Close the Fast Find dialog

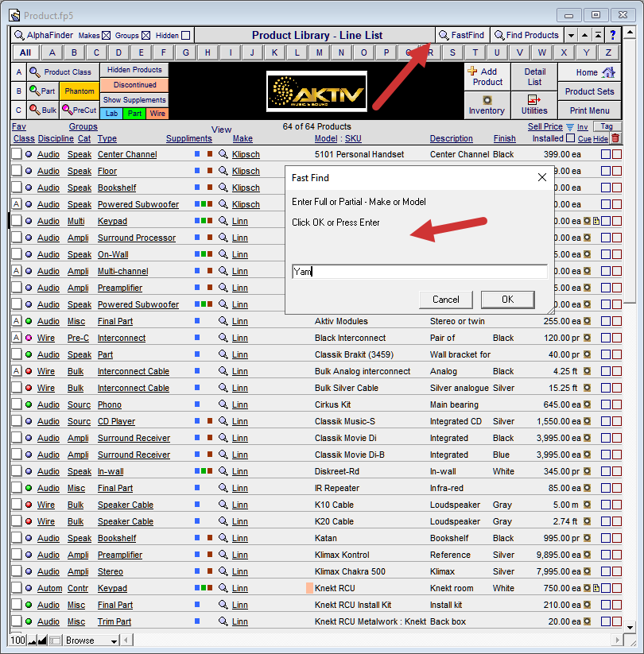coord(541,178)
